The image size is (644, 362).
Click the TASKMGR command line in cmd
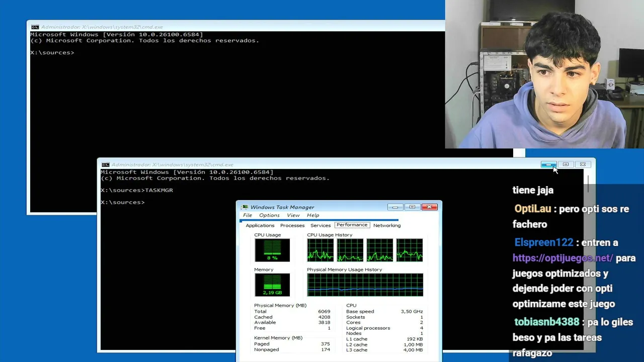click(x=137, y=190)
